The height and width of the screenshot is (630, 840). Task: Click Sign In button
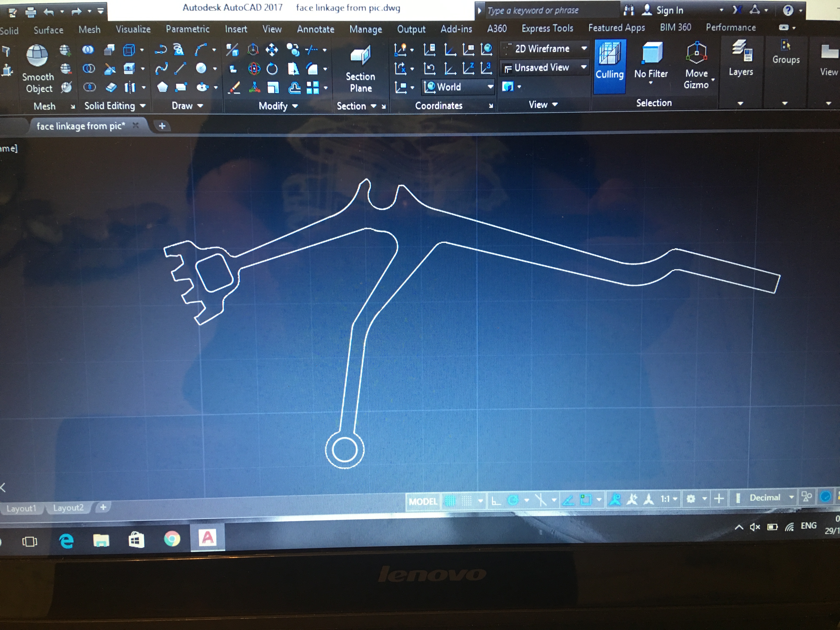click(663, 10)
